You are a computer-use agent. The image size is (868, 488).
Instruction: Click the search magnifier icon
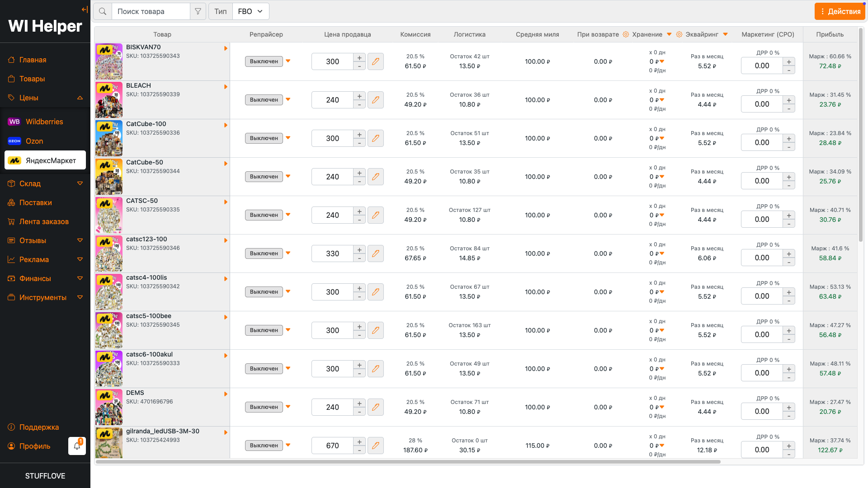103,11
